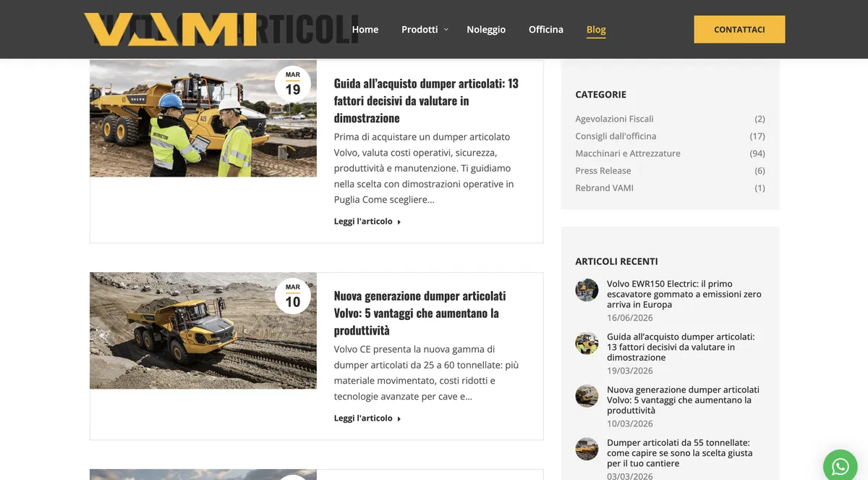
Task: Click the CONTATTACI button
Action: [x=739, y=29]
